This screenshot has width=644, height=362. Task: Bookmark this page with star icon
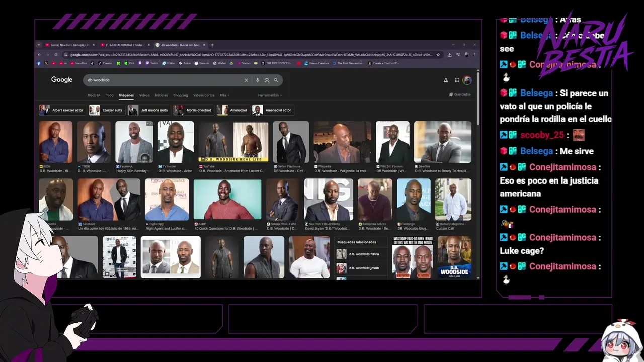(x=438, y=55)
